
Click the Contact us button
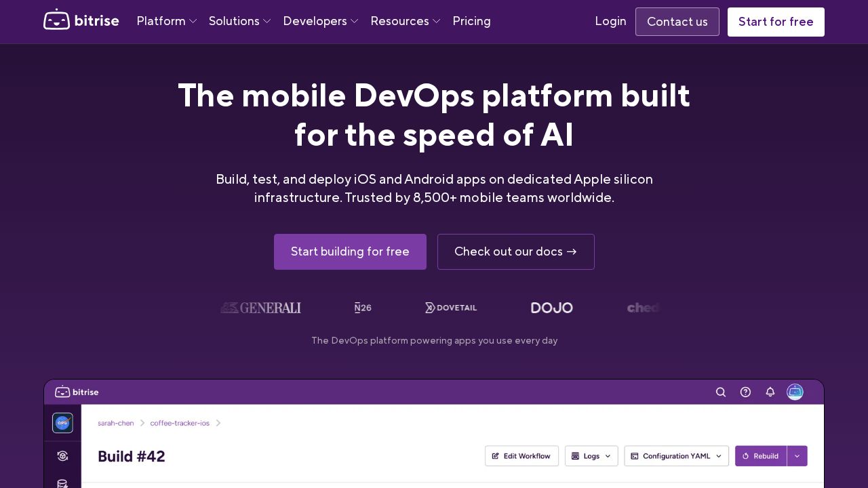click(677, 22)
